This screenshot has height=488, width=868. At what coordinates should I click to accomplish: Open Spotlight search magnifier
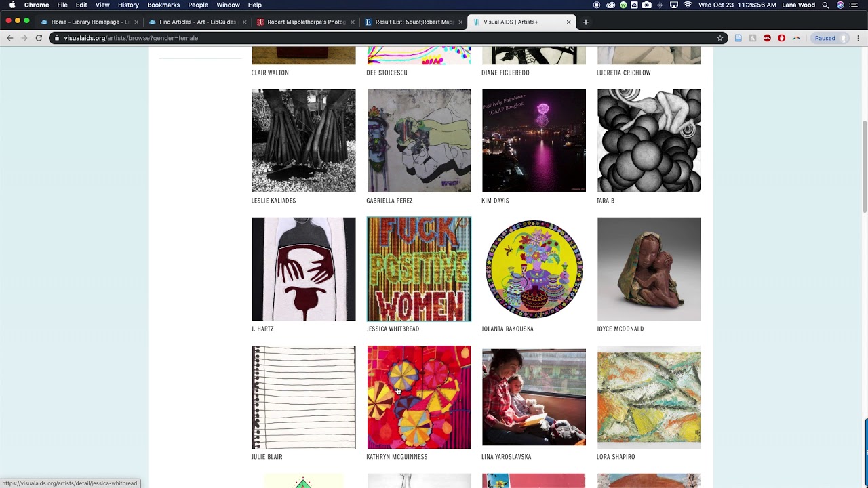(825, 5)
